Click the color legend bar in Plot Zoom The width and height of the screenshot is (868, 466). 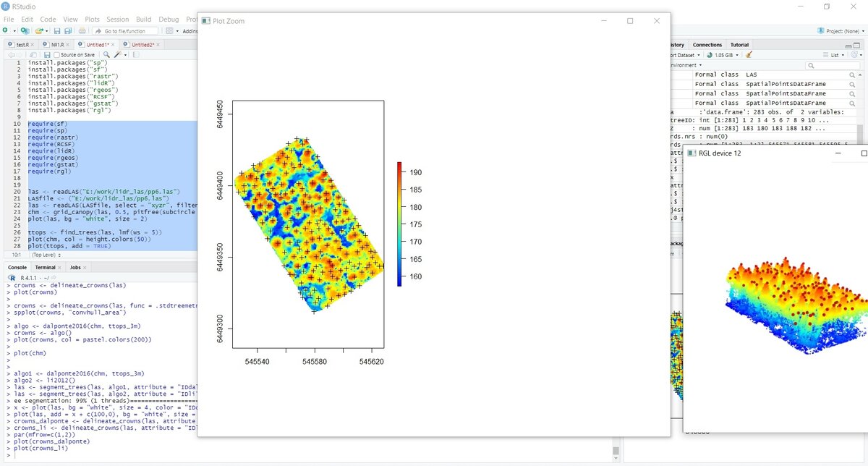pos(399,224)
